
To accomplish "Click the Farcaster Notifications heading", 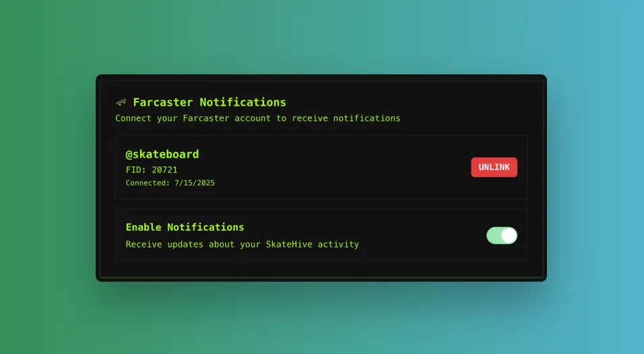I will (x=210, y=102).
